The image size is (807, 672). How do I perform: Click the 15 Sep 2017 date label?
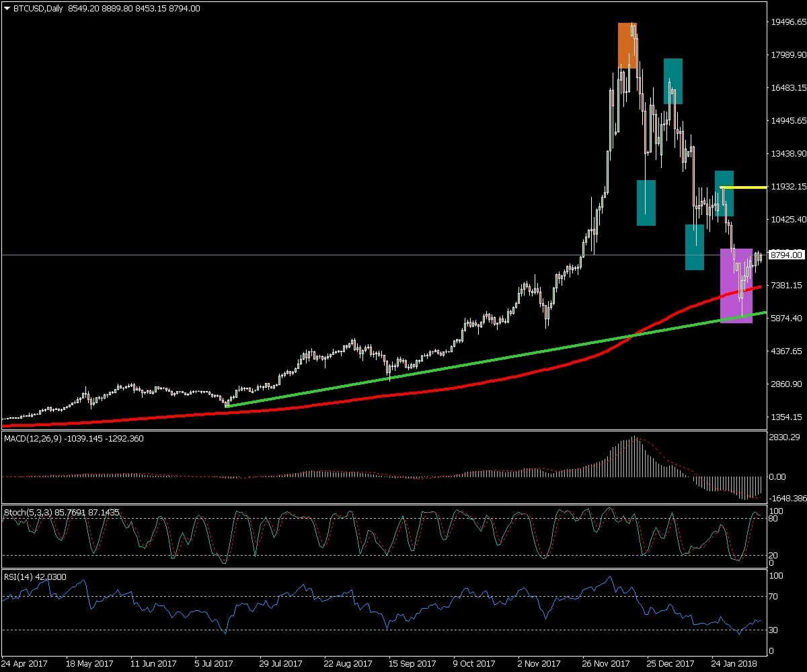click(411, 663)
